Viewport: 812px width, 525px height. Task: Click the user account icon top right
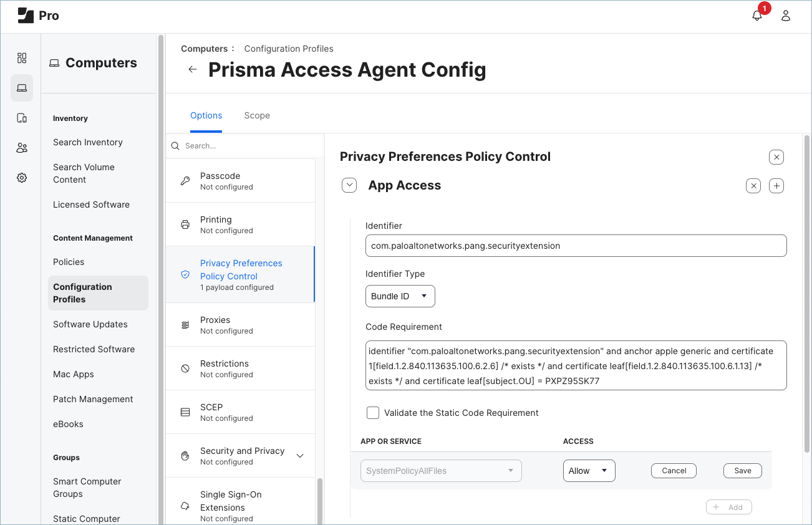point(785,15)
